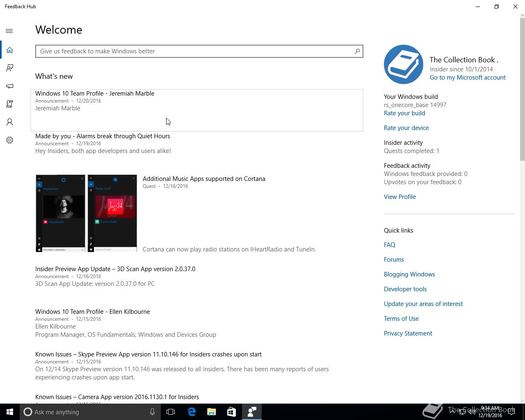Click 'Update your areas of interest'
Viewport: 525px width, 420px height.
423,304
